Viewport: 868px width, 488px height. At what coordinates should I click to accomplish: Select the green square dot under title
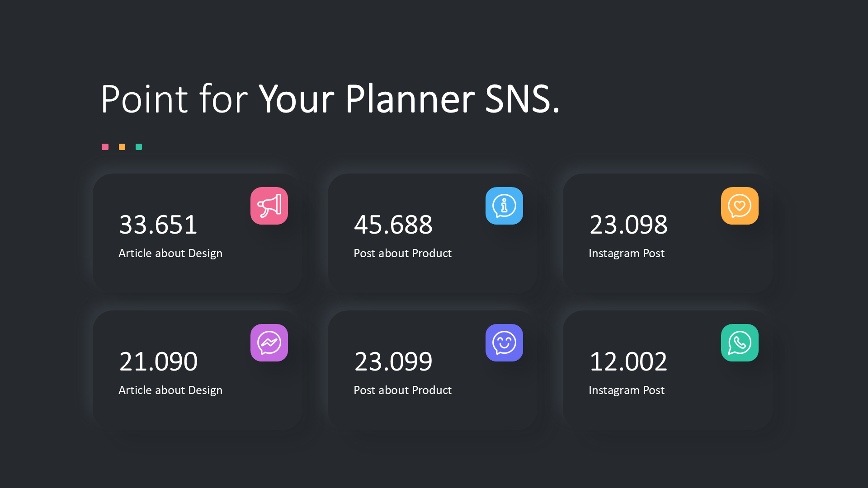[x=139, y=147]
